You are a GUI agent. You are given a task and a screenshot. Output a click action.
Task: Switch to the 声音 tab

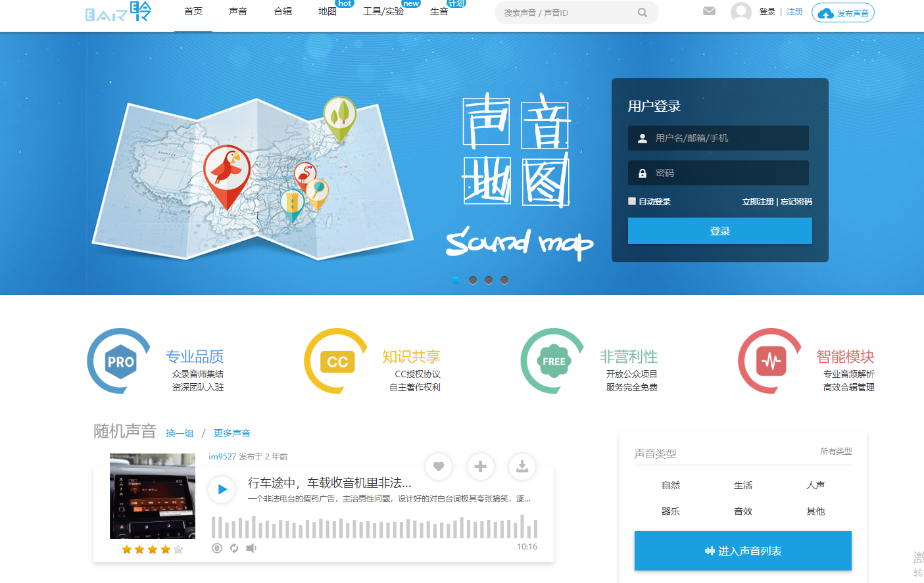[x=237, y=11]
